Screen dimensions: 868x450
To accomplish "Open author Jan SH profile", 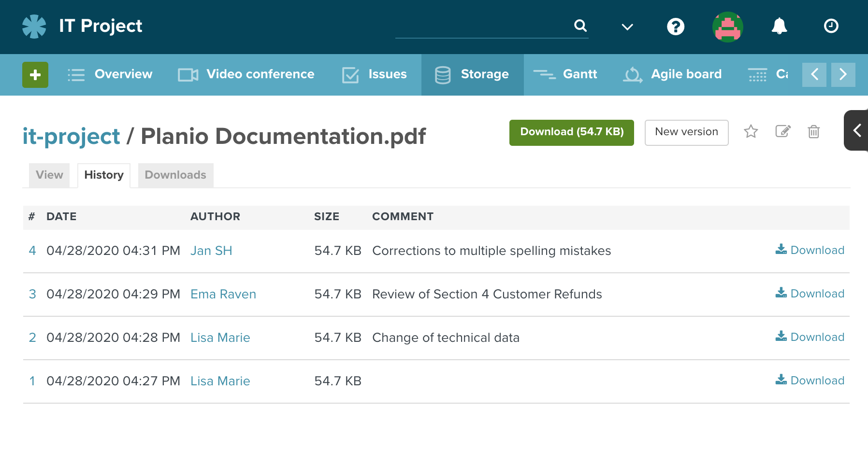I will coord(211,251).
